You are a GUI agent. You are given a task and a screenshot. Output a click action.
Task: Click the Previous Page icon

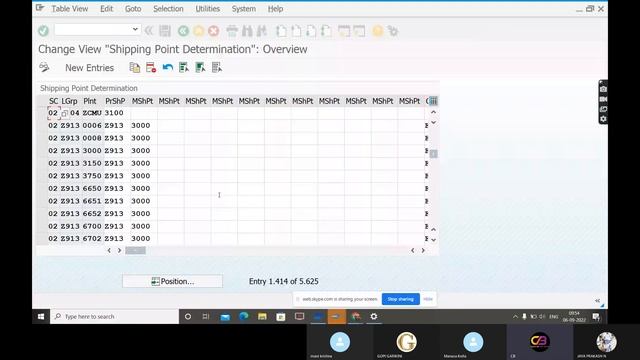pos(296,31)
